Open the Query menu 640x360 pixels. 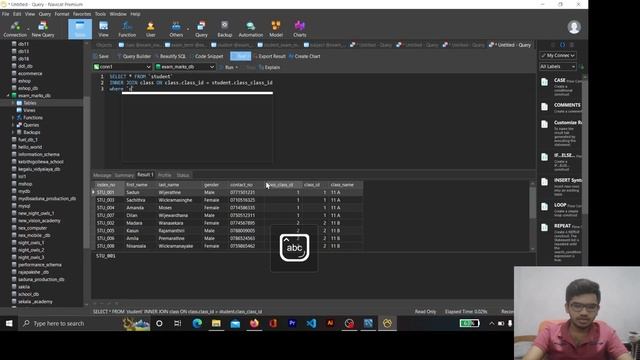[45, 14]
